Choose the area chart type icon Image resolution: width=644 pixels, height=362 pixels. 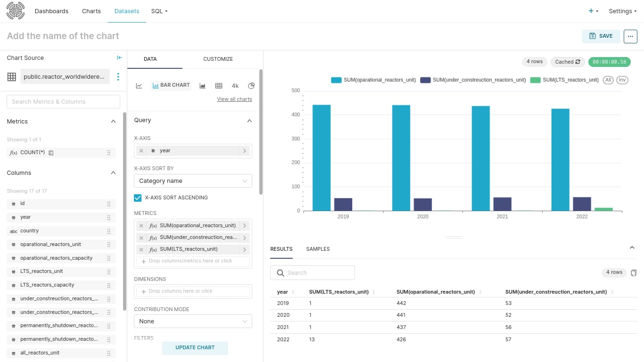coord(202,86)
